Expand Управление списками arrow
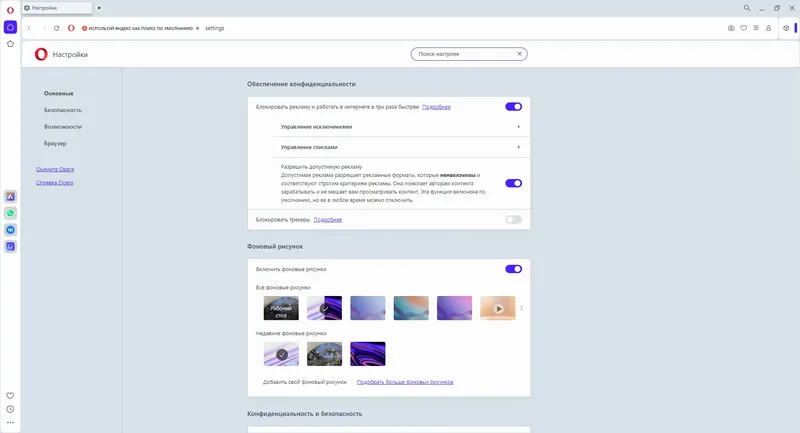Viewport: 800px width, 433px height. pos(518,147)
